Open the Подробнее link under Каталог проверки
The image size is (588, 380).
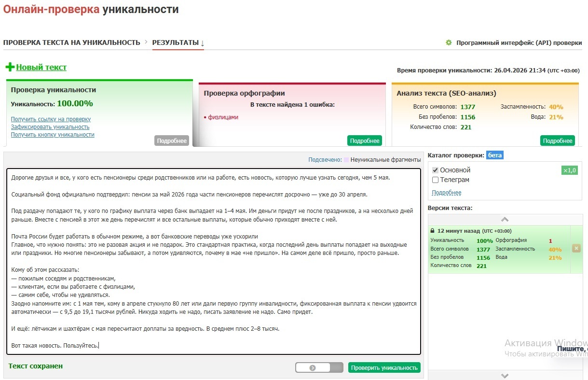446,193
